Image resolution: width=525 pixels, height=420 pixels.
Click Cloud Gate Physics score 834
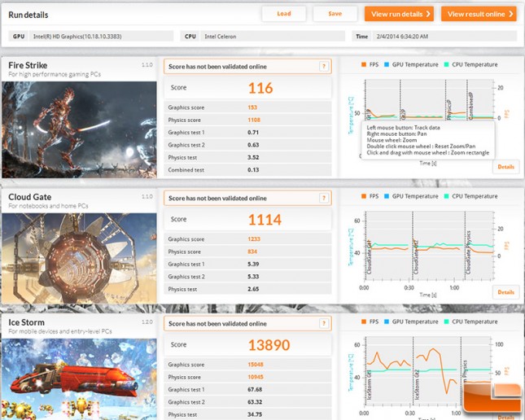pyautogui.click(x=252, y=252)
